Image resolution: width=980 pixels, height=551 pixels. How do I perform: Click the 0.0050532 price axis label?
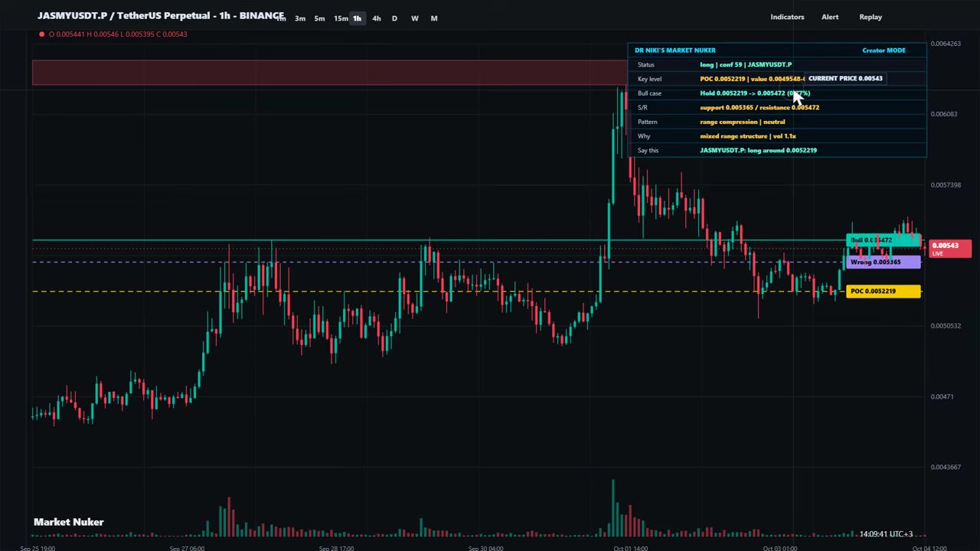pyautogui.click(x=946, y=326)
